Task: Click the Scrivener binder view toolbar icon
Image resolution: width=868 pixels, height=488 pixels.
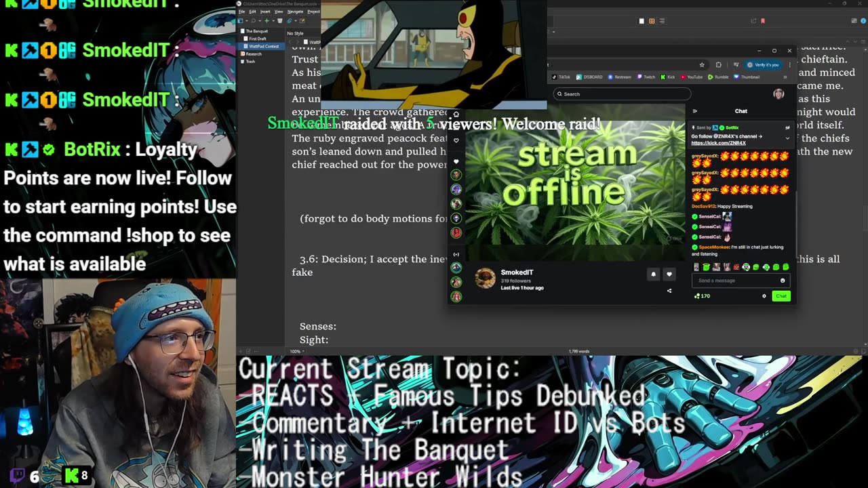Action: [240, 20]
